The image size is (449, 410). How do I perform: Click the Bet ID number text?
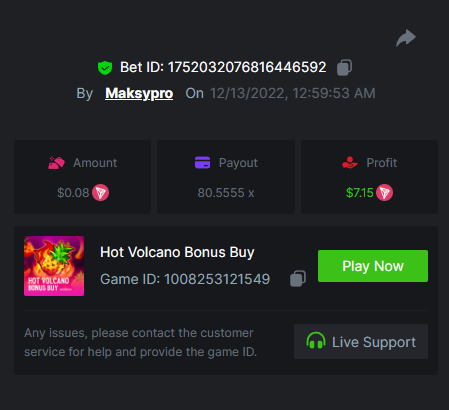(x=247, y=67)
